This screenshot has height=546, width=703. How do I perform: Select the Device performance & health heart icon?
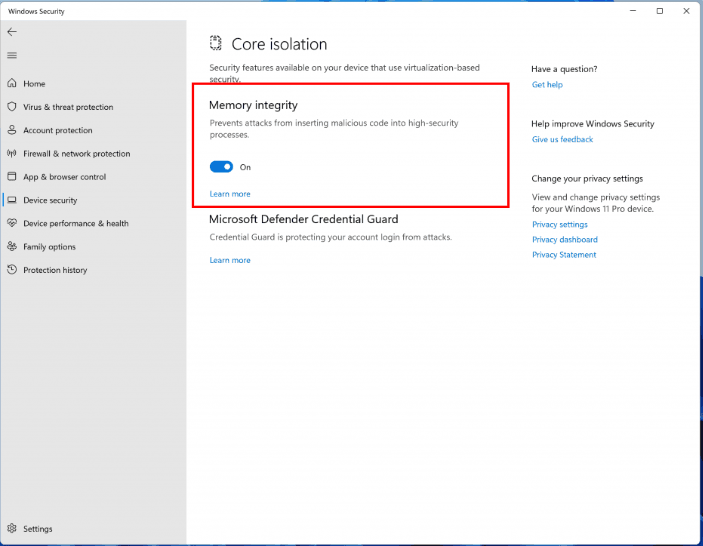12,223
